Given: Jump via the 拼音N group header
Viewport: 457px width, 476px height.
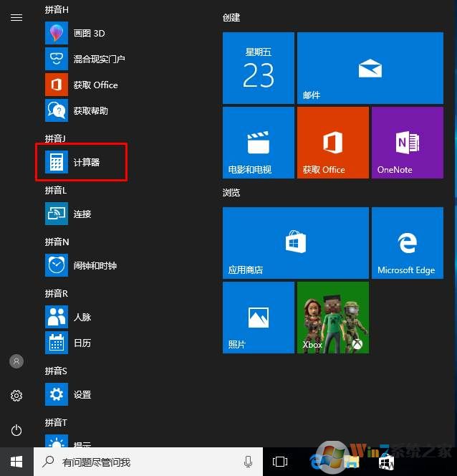Looking at the screenshot, I should pyautogui.click(x=57, y=242).
